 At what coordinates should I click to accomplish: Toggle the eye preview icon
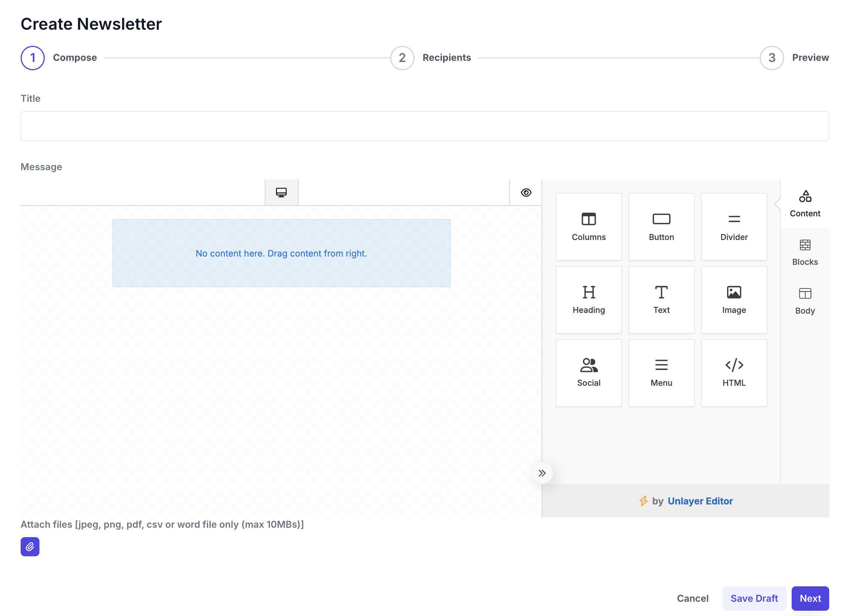pos(526,192)
